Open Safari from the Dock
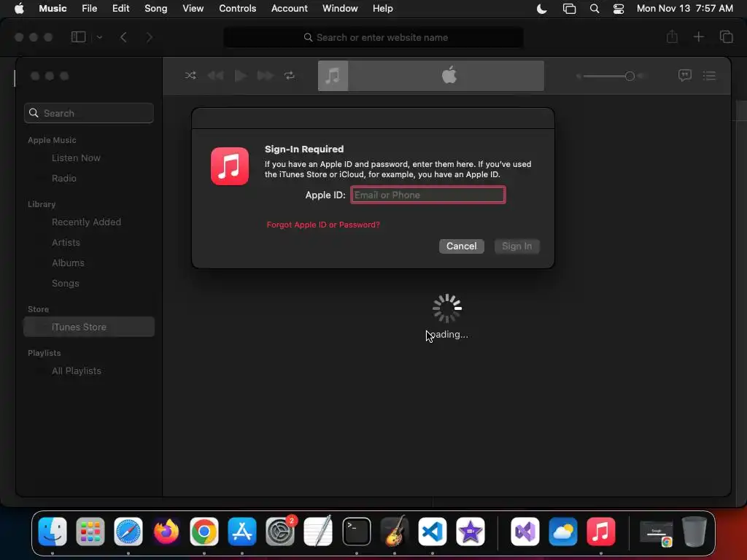 pyautogui.click(x=128, y=532)
